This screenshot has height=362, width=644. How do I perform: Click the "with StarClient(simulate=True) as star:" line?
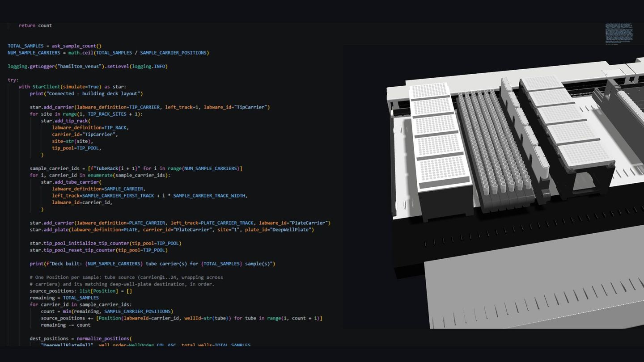click(72, 87)
